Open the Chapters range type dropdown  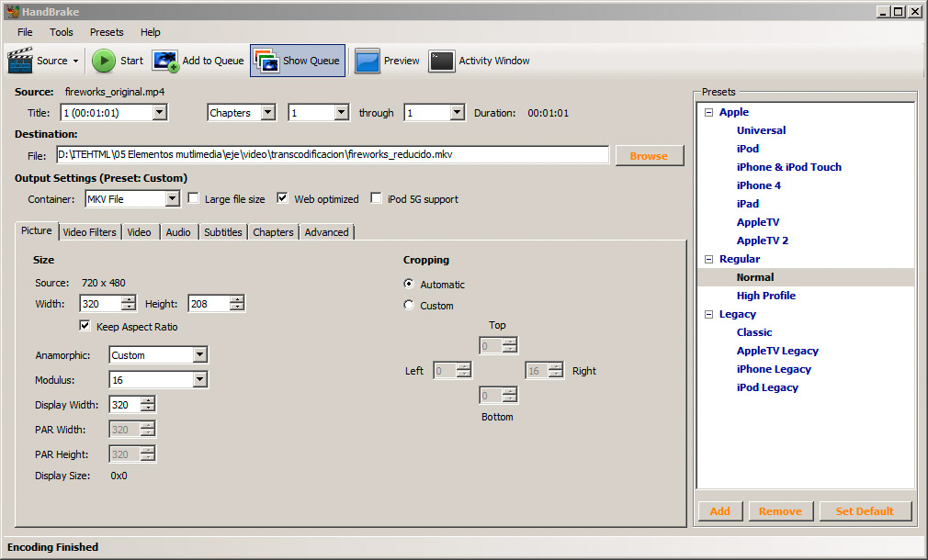pos(268,112)
